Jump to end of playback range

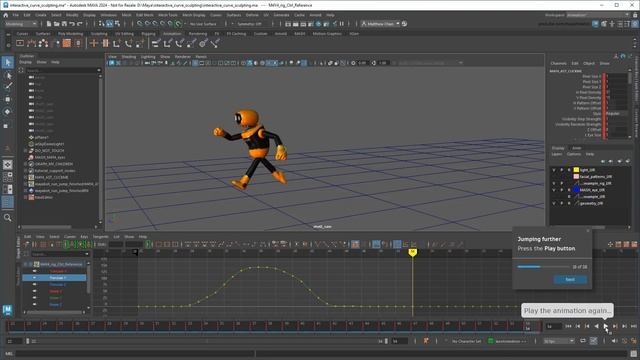[633, 327]
